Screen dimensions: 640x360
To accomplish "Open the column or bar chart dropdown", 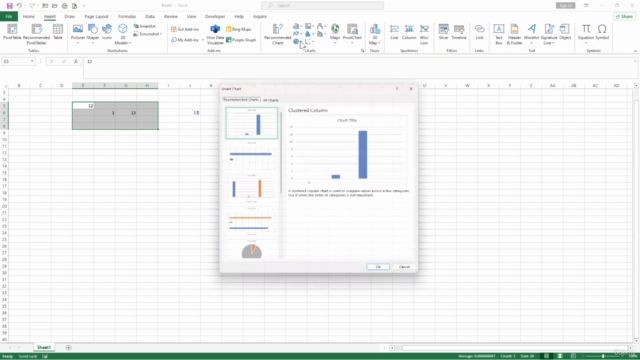I will coord(297,26).
